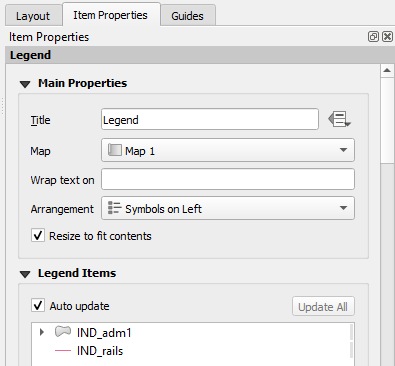Open insert expression menu beside Title
Viewport: 395px width, 366px height.
click(x=339, y=119)
